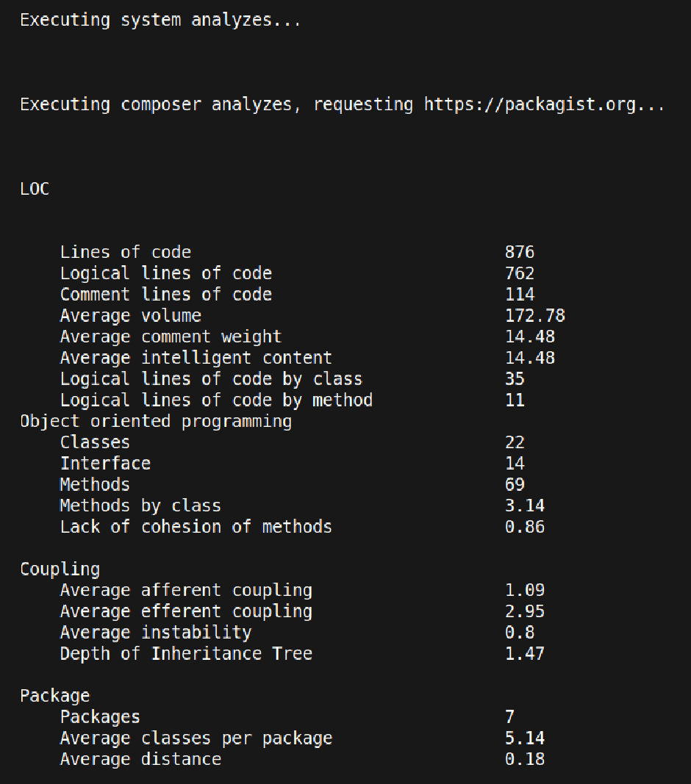
Task: Select the Lines of code value 876
Action: coord(520,252)
